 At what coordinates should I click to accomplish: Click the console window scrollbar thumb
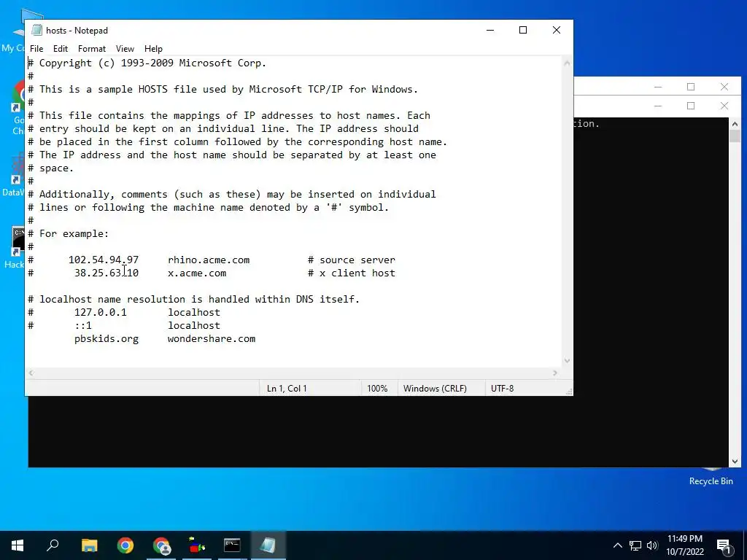pos(735,136)
